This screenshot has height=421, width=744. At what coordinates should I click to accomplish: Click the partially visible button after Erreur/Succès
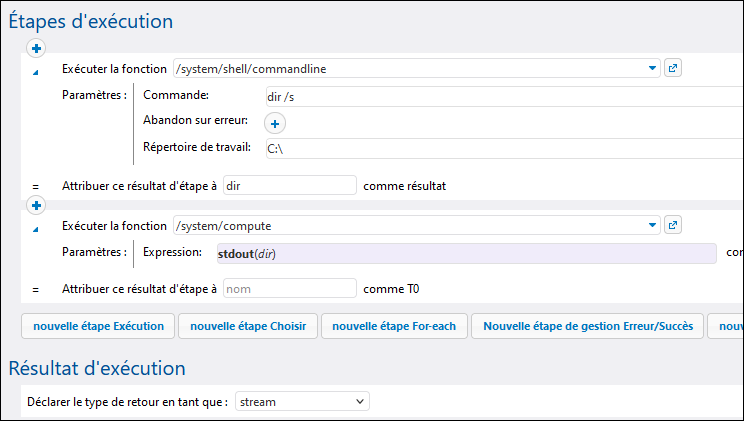[727, 326]
